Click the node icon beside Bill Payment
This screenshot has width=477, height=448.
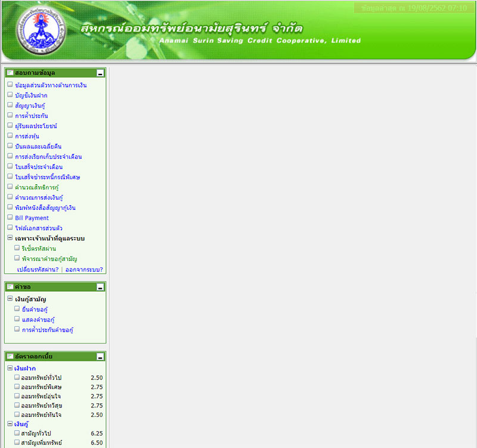tap(10, 217)
